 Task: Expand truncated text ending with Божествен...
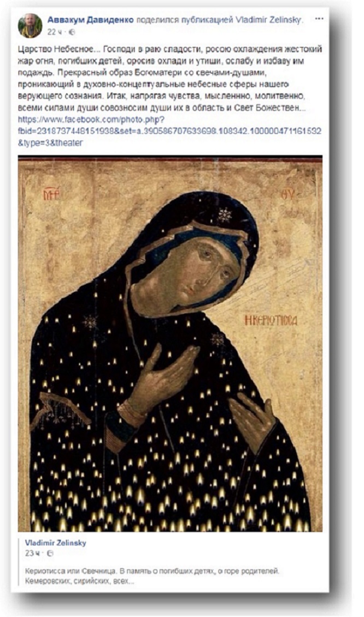tap(301, 108)
